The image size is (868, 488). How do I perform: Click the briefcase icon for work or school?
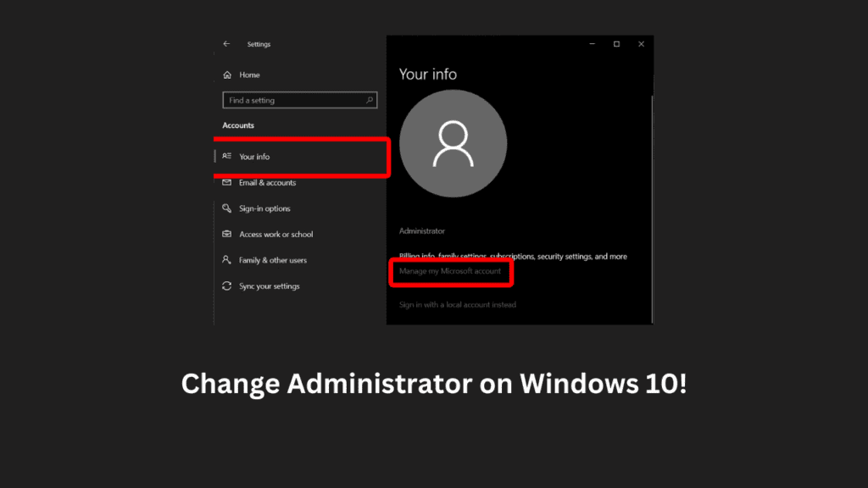[227, 234]
